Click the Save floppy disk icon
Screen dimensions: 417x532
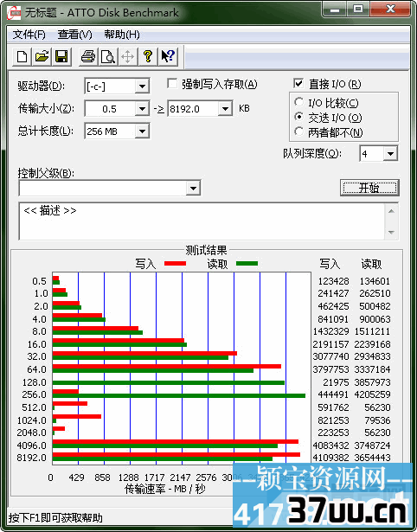61,56
